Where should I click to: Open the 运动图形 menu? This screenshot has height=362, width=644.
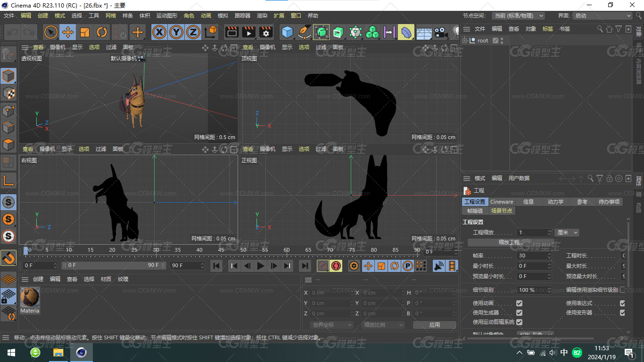click(167, 16)
